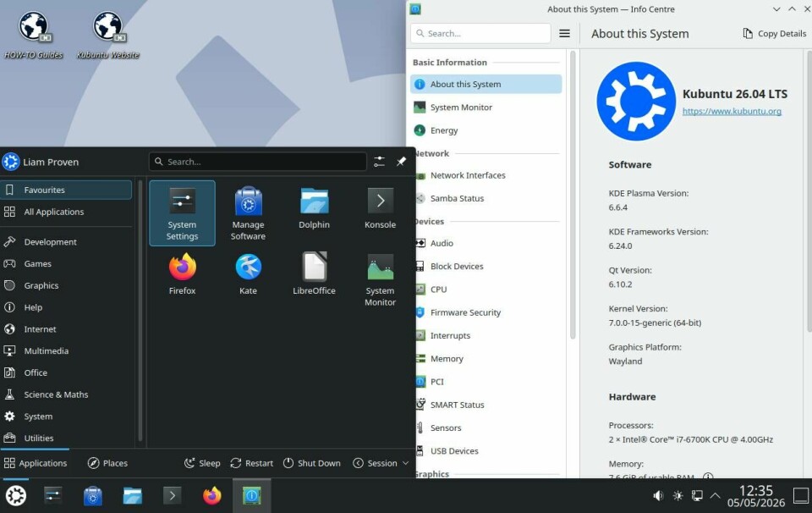Open the Multimedia category
The width and height of the screenshot is (812, 513).
click(x=66, y=350)
